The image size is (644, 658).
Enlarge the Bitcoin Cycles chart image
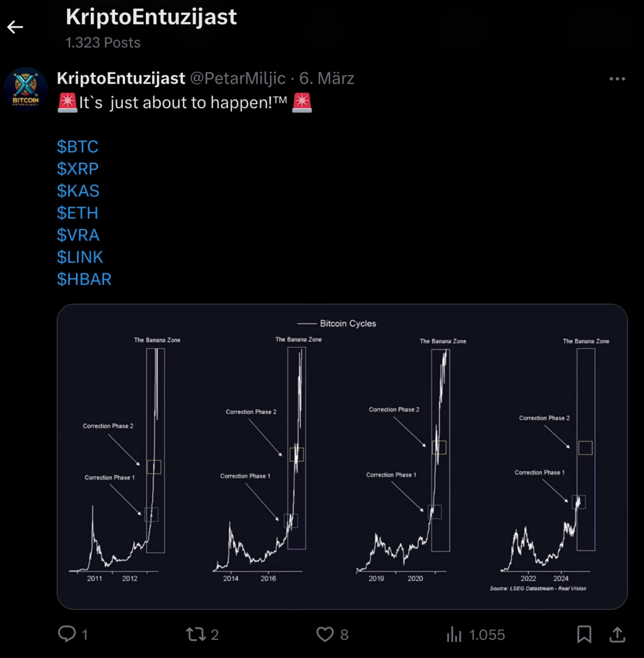point(342,456)
